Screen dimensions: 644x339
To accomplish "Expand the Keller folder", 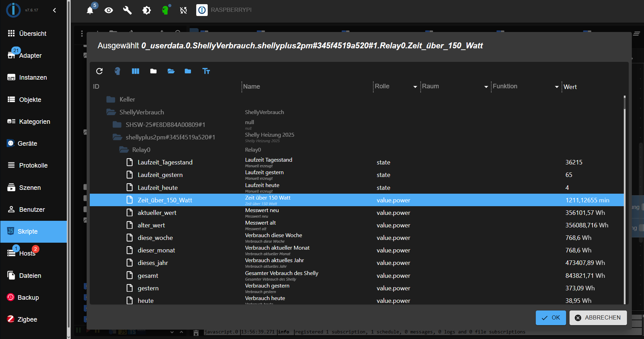I will (x=111, y=99).
